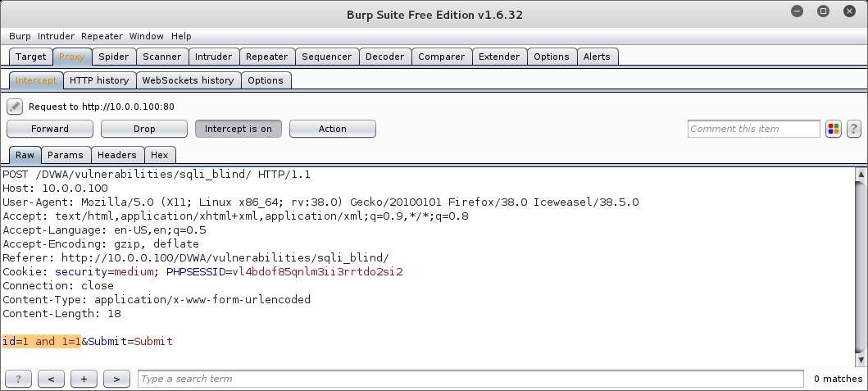Click the Content-Length: 18 header line
Image resolution: width=868 pixels, height=391 pixels.
[x=61, y=314]
